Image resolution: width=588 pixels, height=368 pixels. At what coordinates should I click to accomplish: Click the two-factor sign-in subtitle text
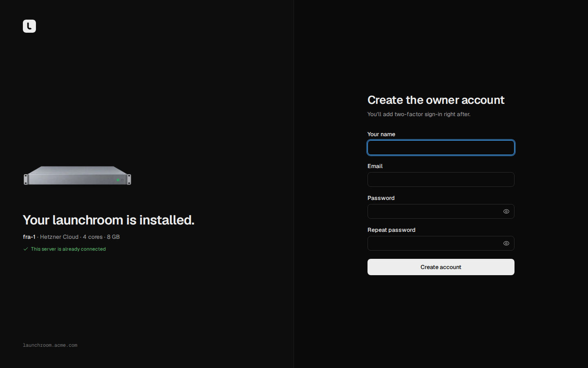pos(419,114)
